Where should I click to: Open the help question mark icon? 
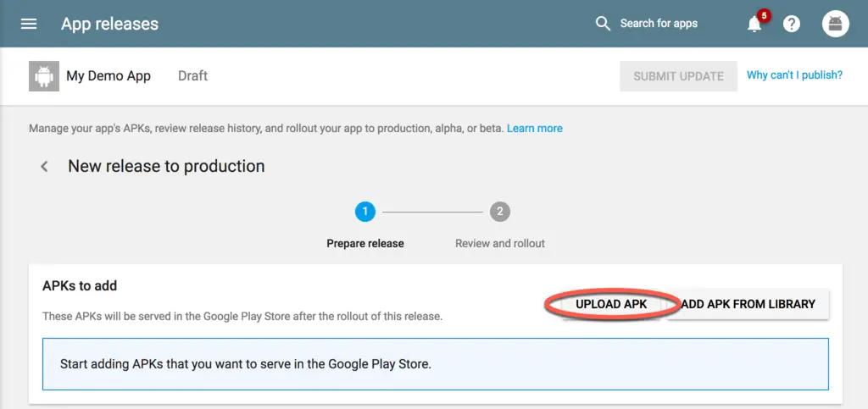point(792,24)
